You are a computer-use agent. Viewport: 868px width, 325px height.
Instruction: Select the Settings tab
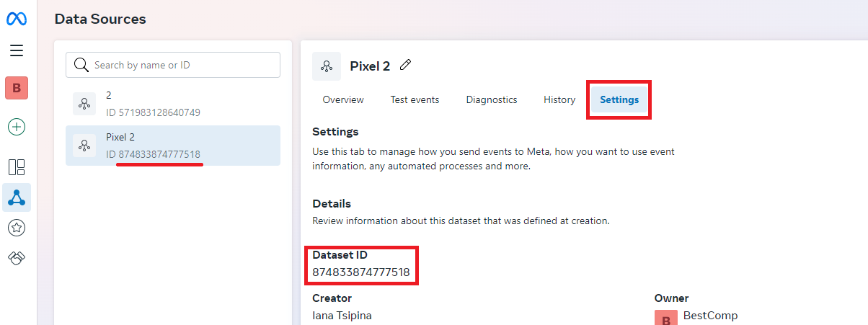[x=619, y=100]
